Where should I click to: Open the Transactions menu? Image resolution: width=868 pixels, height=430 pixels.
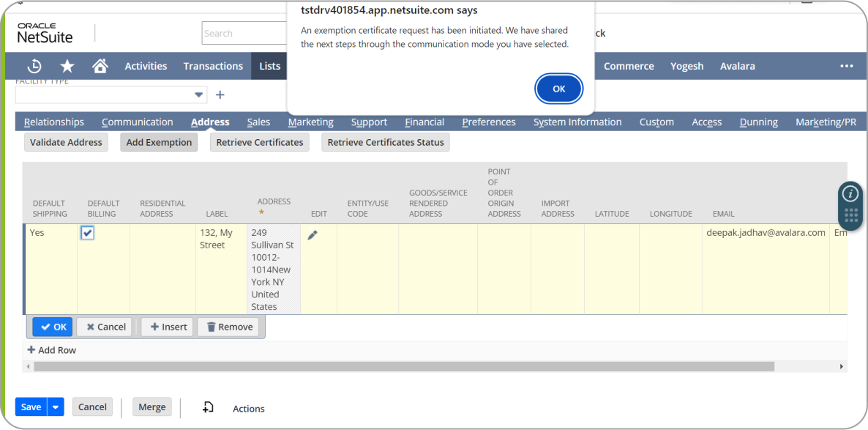213,66
